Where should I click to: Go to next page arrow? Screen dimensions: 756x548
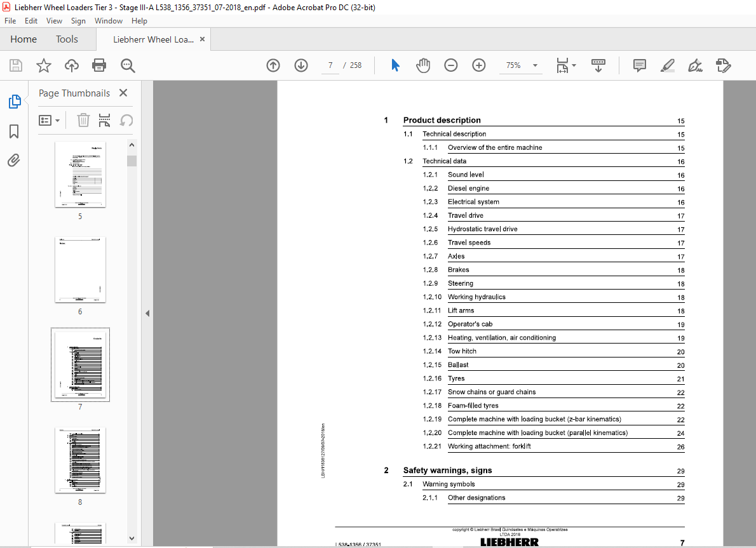coord(301,65)
